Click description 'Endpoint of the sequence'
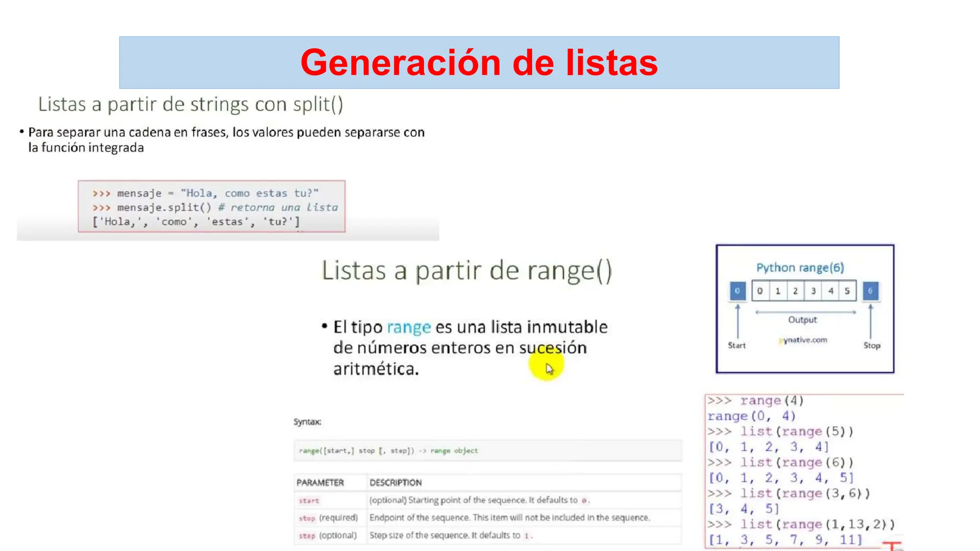This screenshot has width=980, height=551. click(x=420, y=518)
